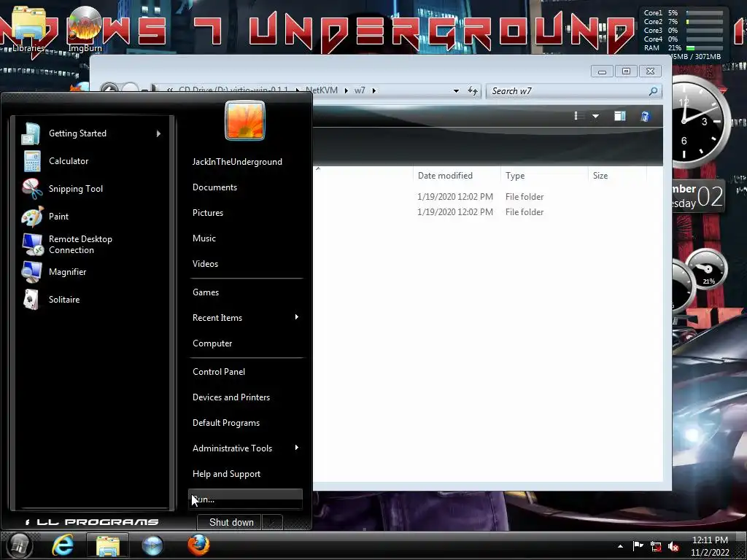The height and width of the screenshot is (560, 747).
Task: Open Computer from Start menu
Action: click(212, 343)
